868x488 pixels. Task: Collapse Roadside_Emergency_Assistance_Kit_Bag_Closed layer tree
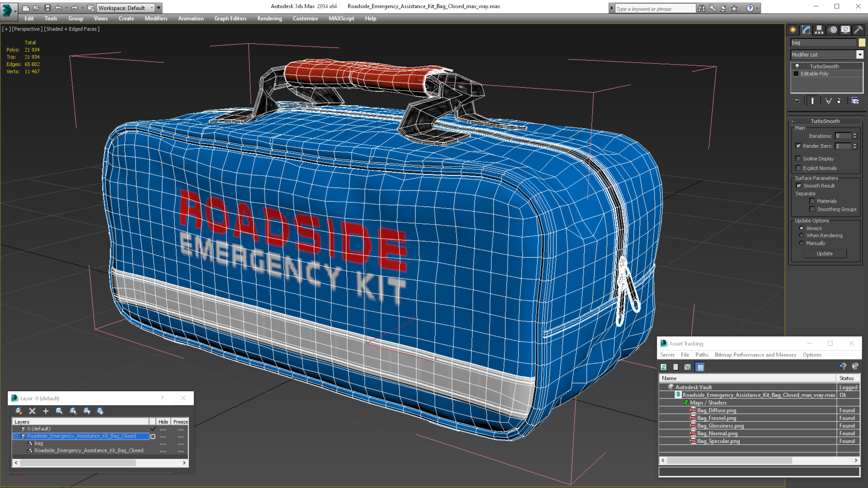pyautogui.click(x=16, y=436)
